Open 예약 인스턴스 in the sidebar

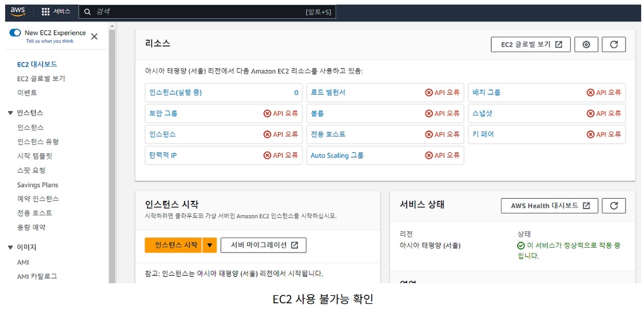coord(38,199)
